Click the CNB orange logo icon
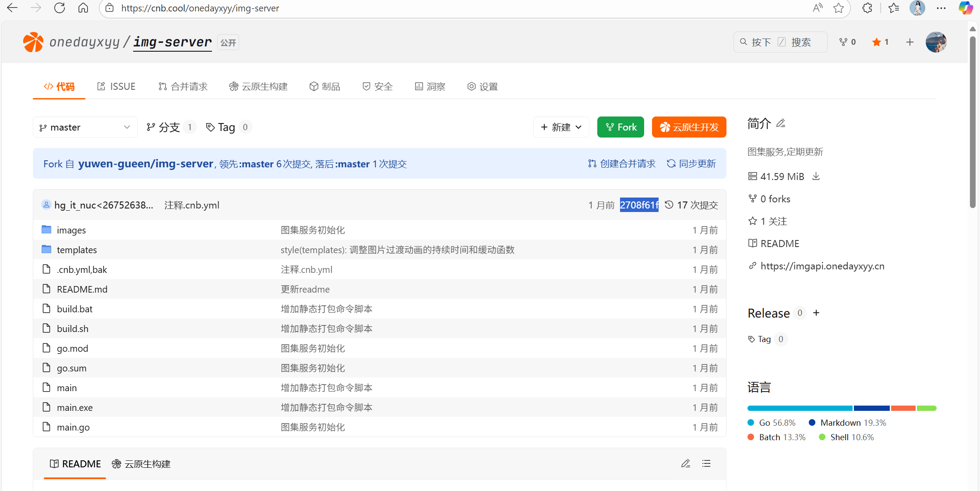Screen dimensions: 980x491 [x=33, y=42]
